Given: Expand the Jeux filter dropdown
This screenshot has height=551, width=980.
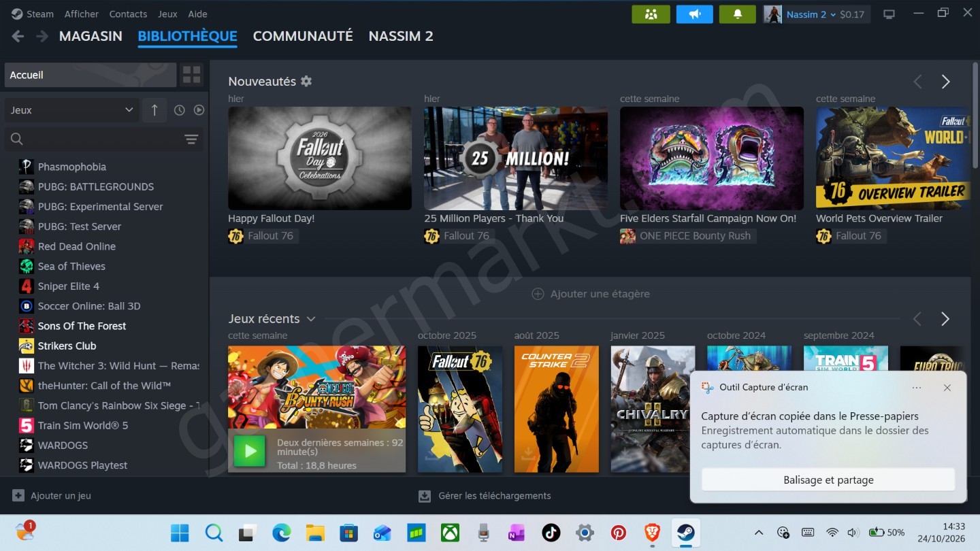Looking at the screenshot, I should tap(72, 110).
